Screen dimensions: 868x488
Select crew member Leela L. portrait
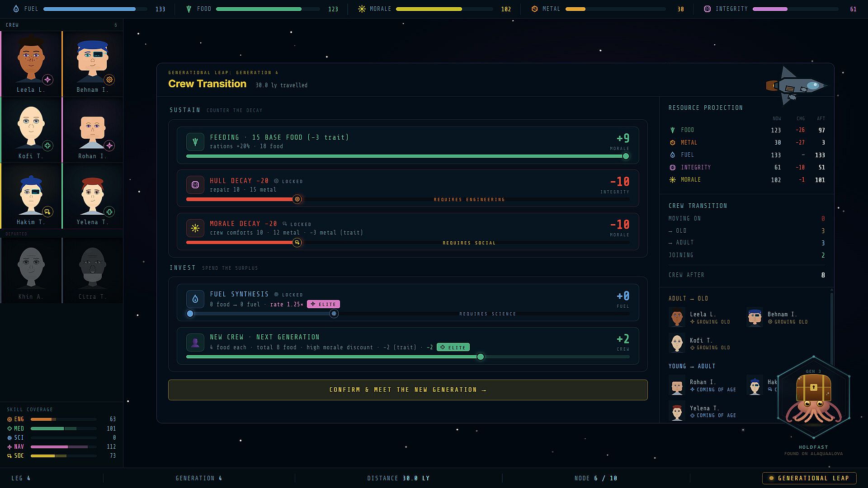point(31,64)
